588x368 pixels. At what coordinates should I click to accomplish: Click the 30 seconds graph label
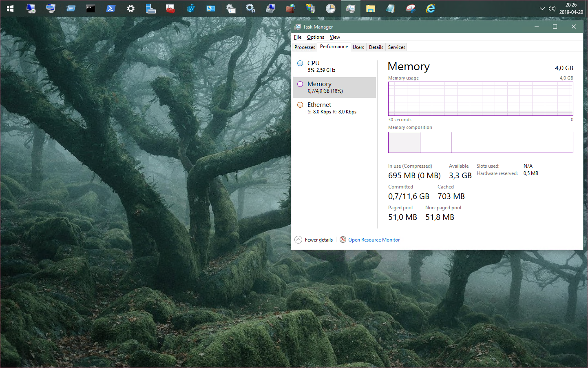point(400,120)
